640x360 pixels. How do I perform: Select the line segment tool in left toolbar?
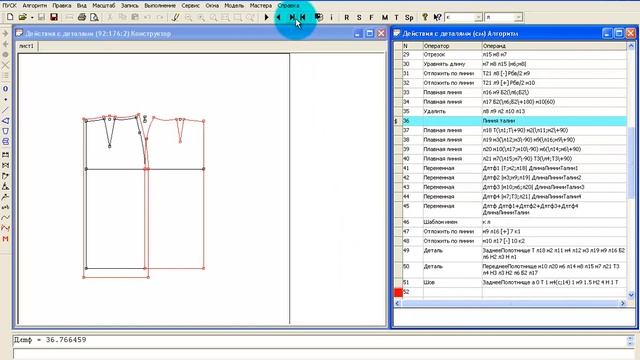5,110
